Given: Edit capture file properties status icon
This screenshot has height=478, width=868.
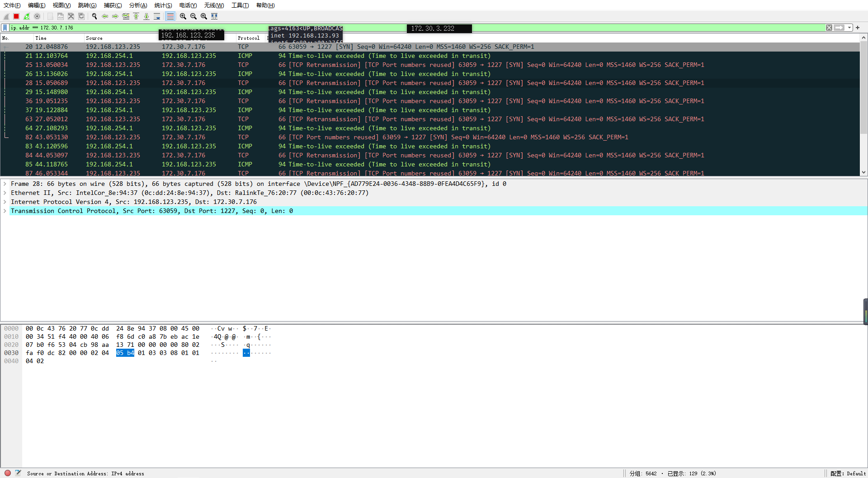Looking at the screenshot, I should click(x=18, y=473).
